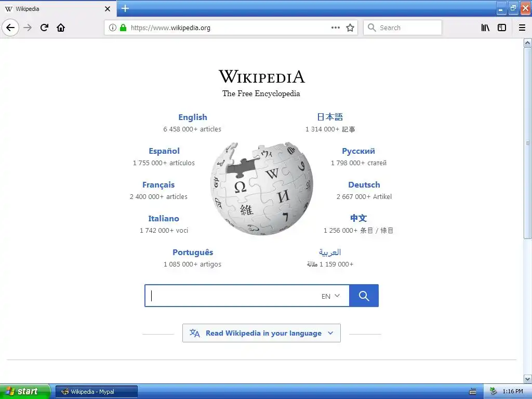Open the Library bookshelf icon
Viewport: 532px width, 399px height.
485,28
